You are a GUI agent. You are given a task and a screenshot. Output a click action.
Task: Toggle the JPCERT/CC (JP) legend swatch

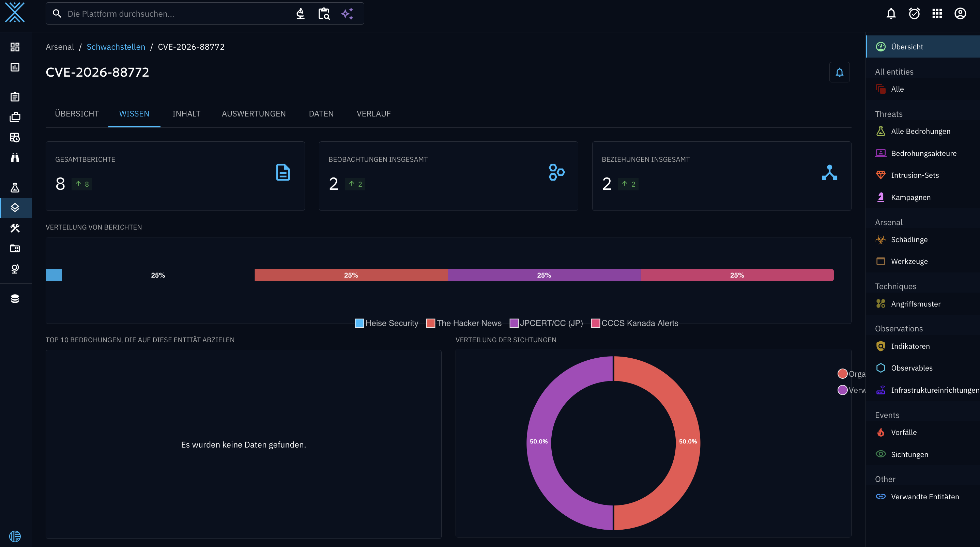click(514, 323)
